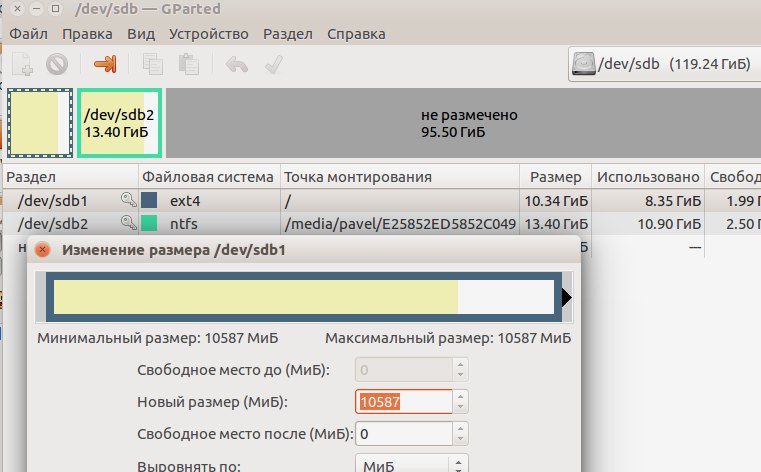Click the key icon next to /dev/sdb2
Viewport: 761px width, 472px height.
click(128, 223)
